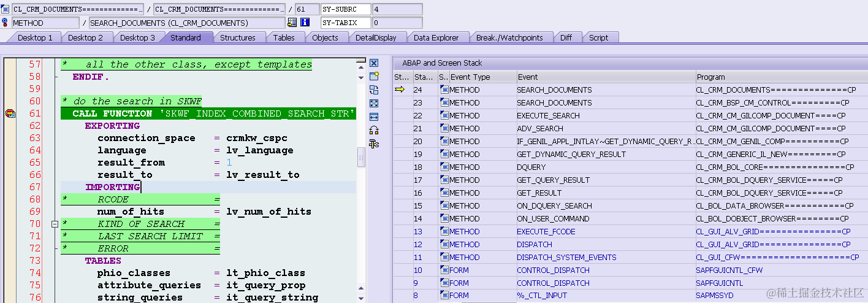Click the Event Type column header
Image resolution: width=868 pixels, height=303 pixels.
tap(482, 77)
